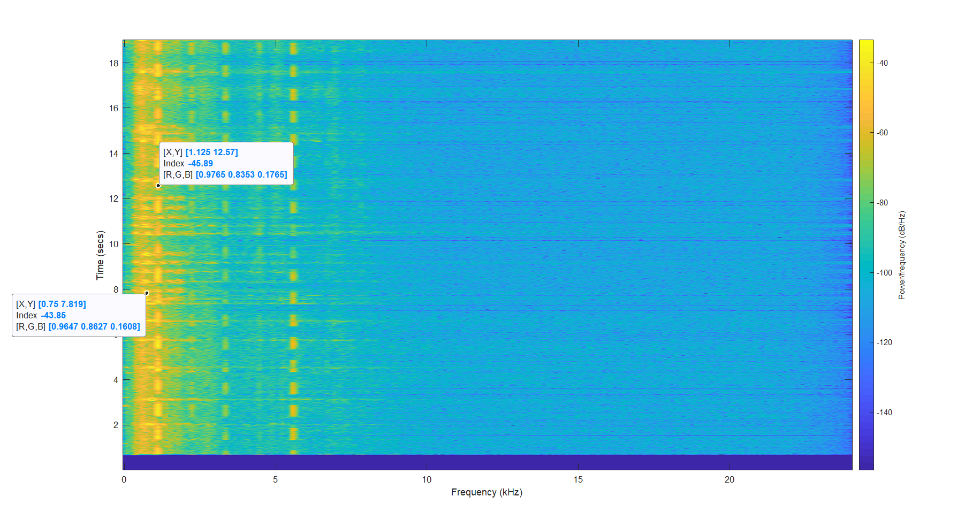
Task: Select the data tip box showing Index -43.85
Action: [79, 316]
